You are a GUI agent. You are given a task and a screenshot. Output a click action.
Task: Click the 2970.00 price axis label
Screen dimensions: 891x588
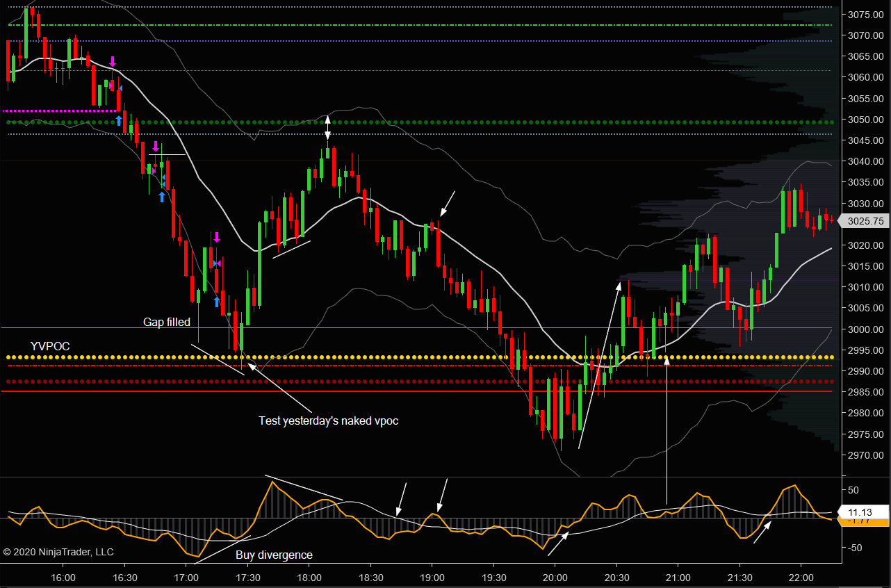click(866, 455)
